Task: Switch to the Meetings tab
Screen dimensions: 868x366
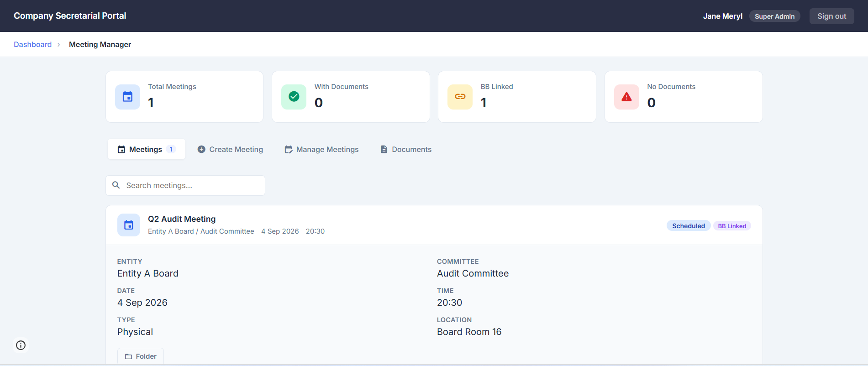Action: [x=147, y=149]
